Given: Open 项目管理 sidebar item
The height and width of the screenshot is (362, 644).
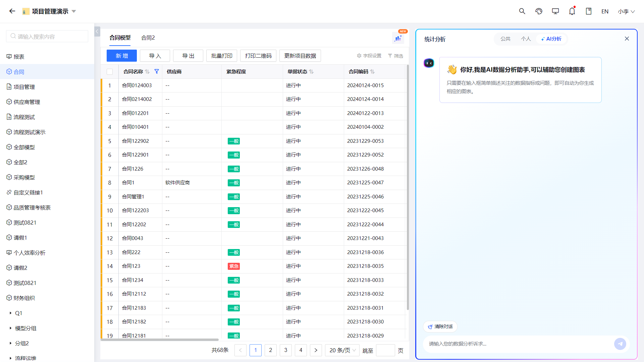Looking at the screenshot, I should pos(47,87).
